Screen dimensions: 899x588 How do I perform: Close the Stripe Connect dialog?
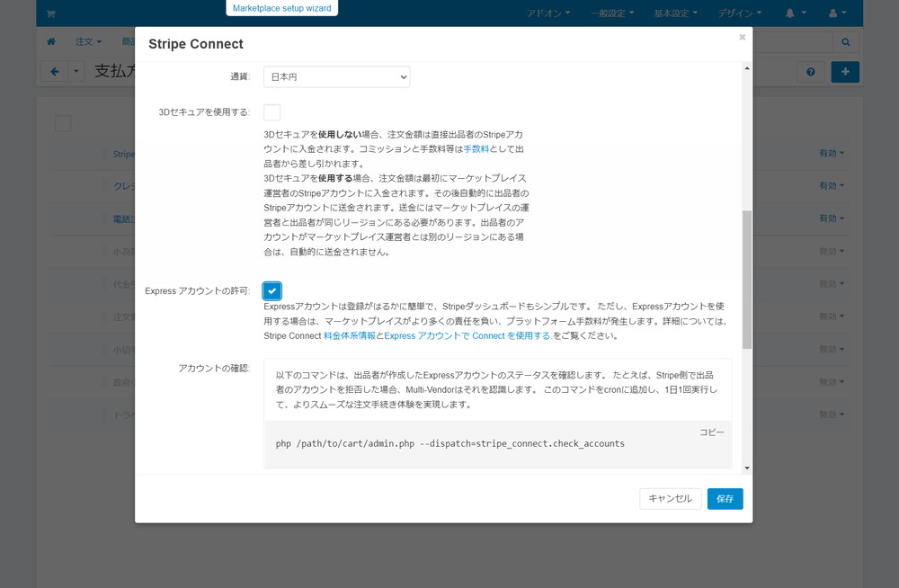(742, 37)
